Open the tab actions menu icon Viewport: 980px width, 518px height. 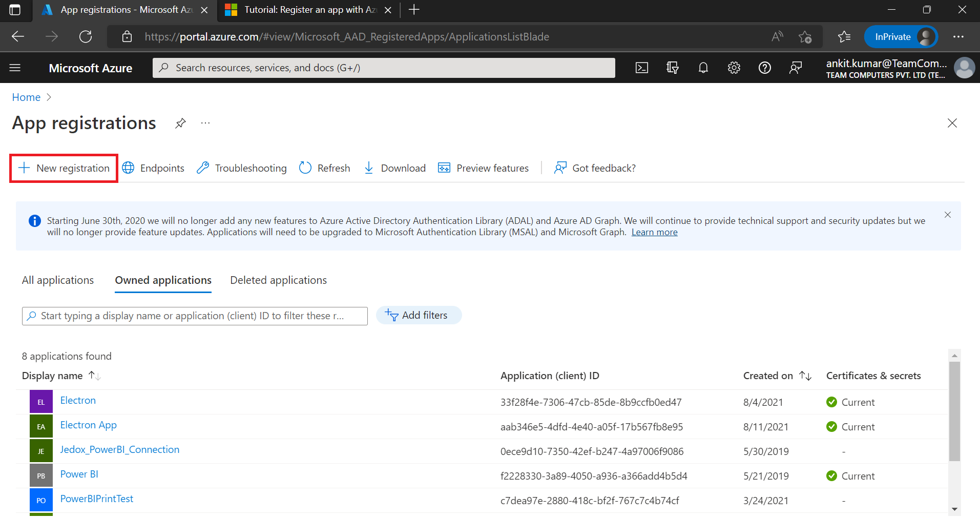[x=15, y=10]
